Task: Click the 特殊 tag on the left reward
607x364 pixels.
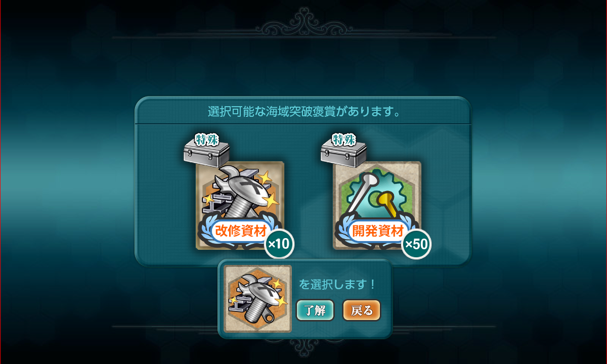Action: (206, 138)
